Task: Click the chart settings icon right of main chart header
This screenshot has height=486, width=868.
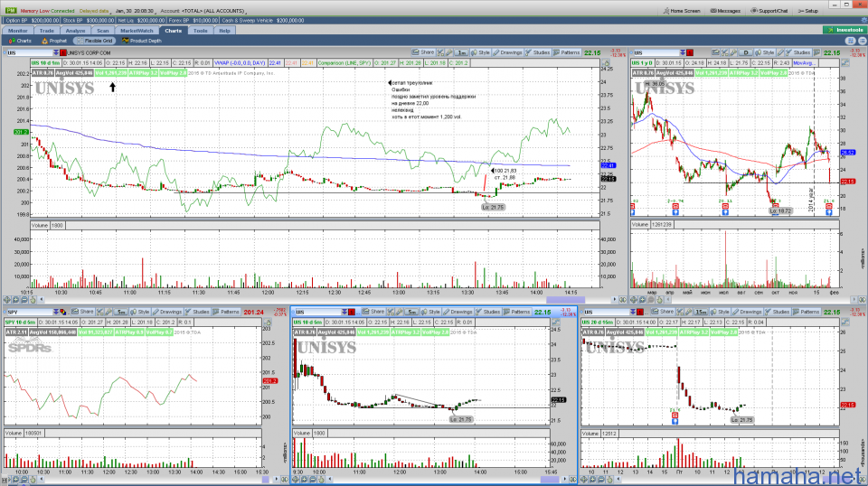Action: point(606,63)
